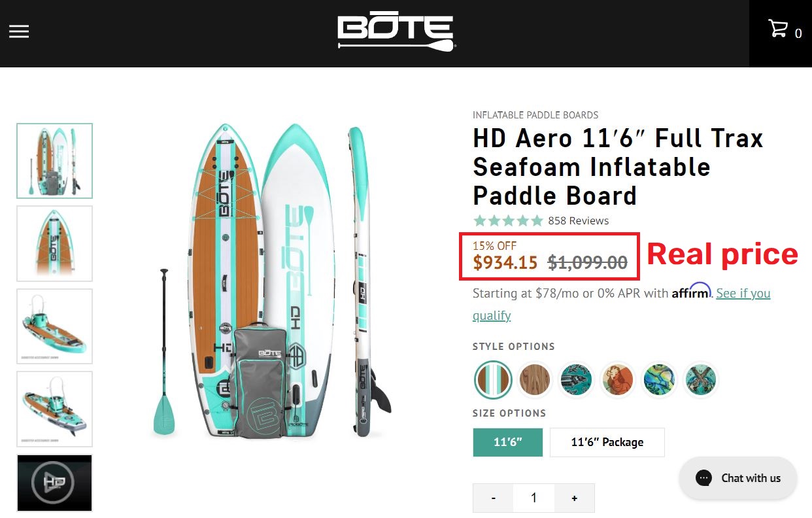The image size is (812, 518).
Task: Expand the green marble style options
Action: 658,379
